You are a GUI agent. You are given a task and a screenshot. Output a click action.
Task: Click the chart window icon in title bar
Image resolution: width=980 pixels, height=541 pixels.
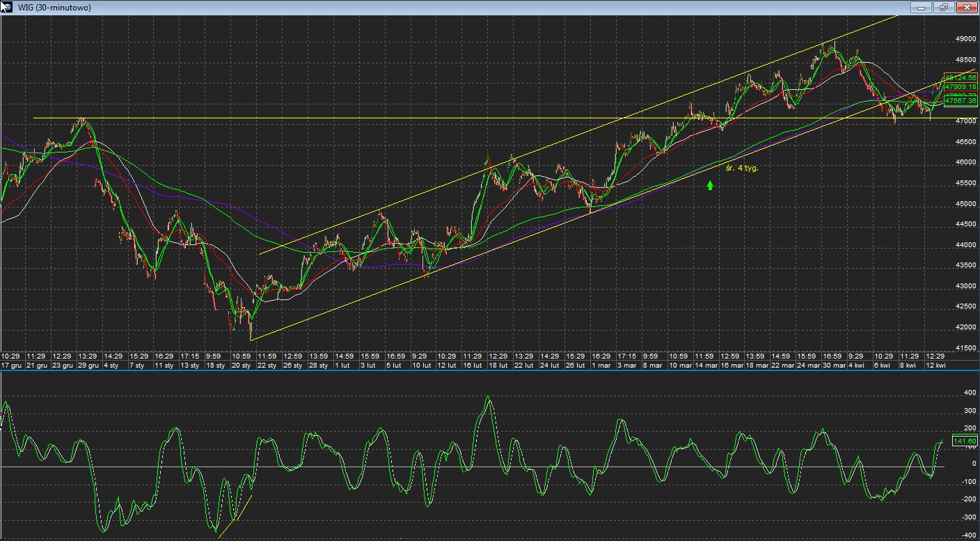pyautogui.click(x=7, y=7)
